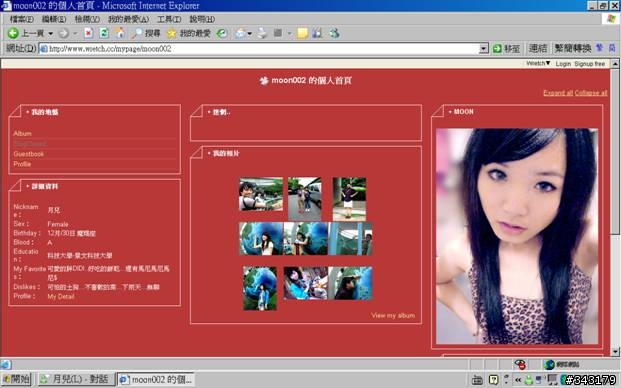This screenshot has height=388, width=621.
Task: Expand the Mail icon dropdown arrow
Action: pyautogui.click(x=250, y=34)
